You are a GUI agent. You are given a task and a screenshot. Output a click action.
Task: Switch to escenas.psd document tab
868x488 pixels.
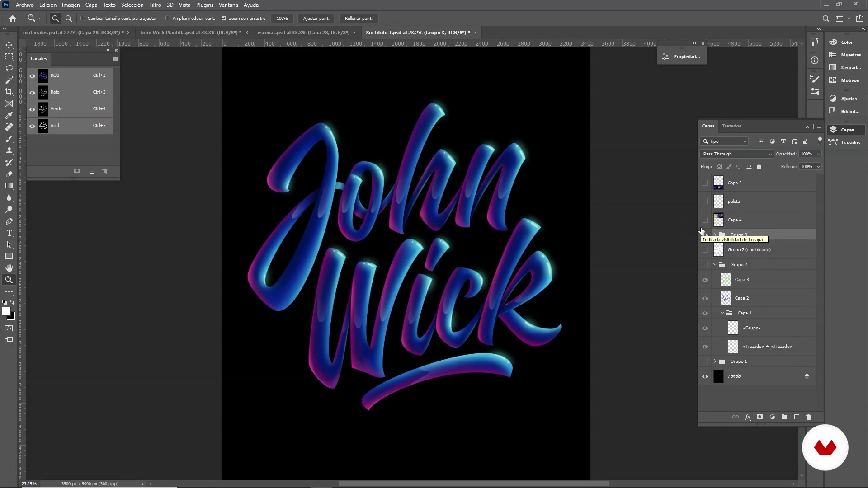click(303, 33)
